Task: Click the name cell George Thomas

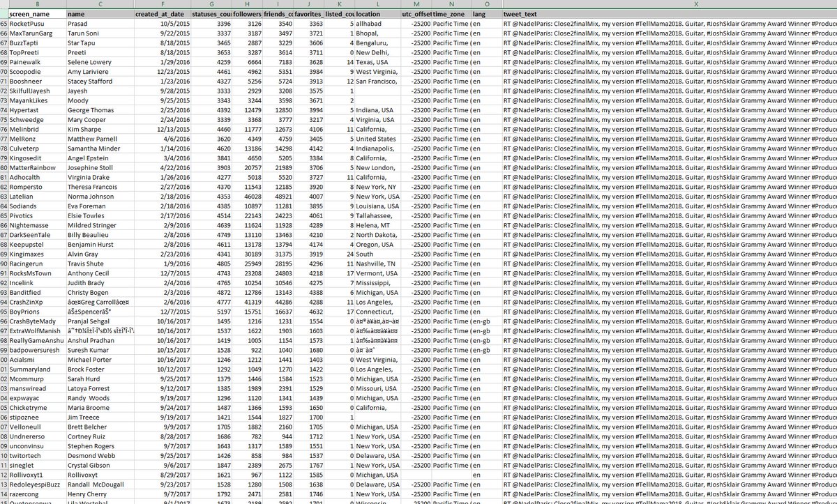Action: 100,110
